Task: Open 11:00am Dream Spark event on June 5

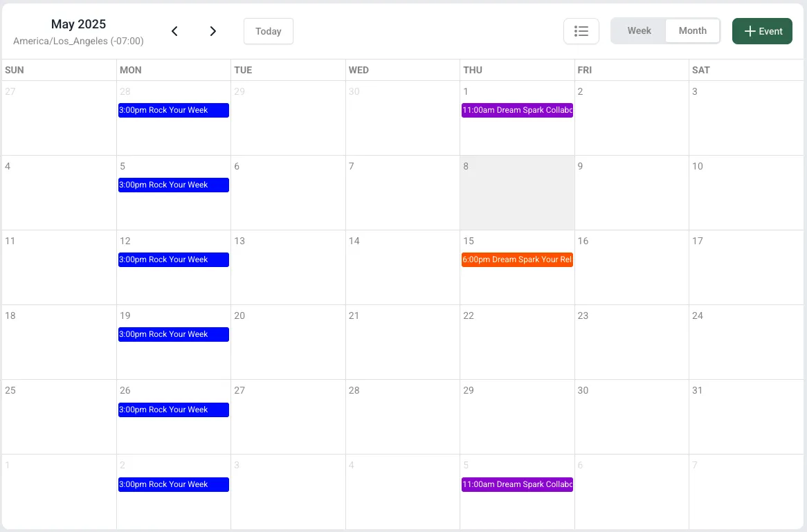Action: tap(517, 484)
